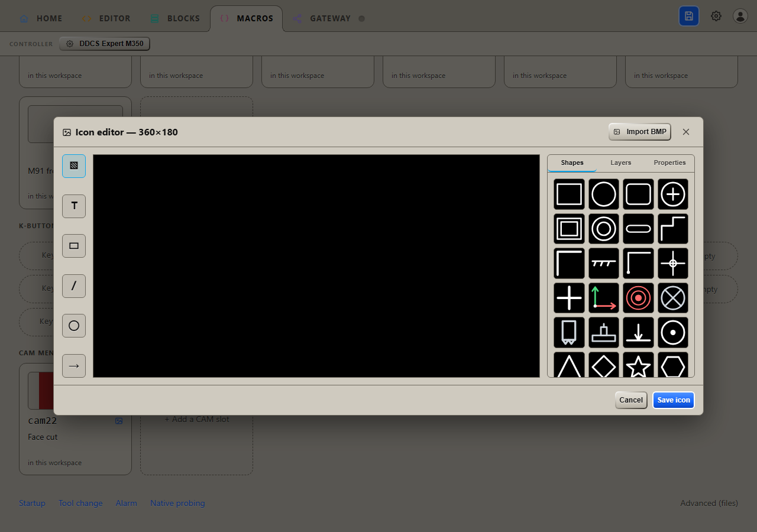Viewport: 757px width, 532px height.
Task: Insert the crossed circle shape
Action: (673, 298)
